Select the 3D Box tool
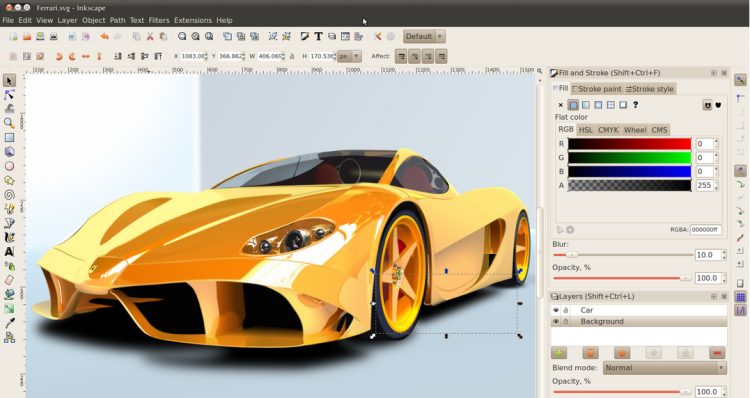 (x=9, y=152)
